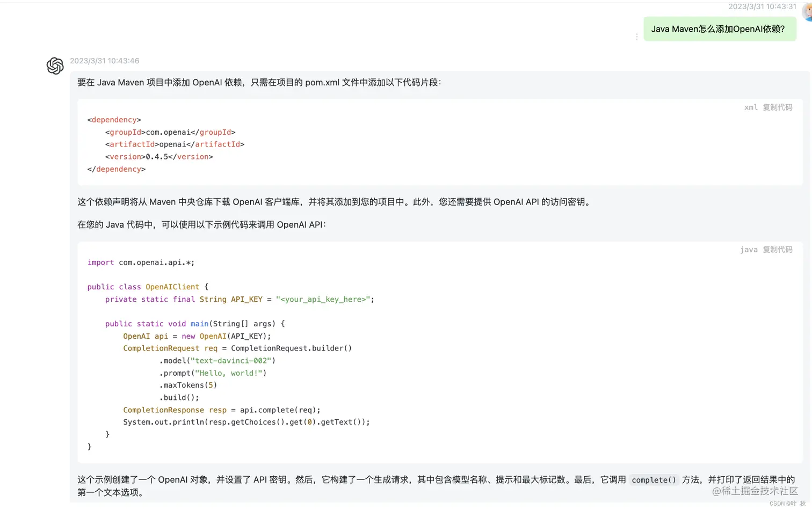Open the three-dot options next to user message
This screenshot has height=510, width=812.
tap(636, 37)
